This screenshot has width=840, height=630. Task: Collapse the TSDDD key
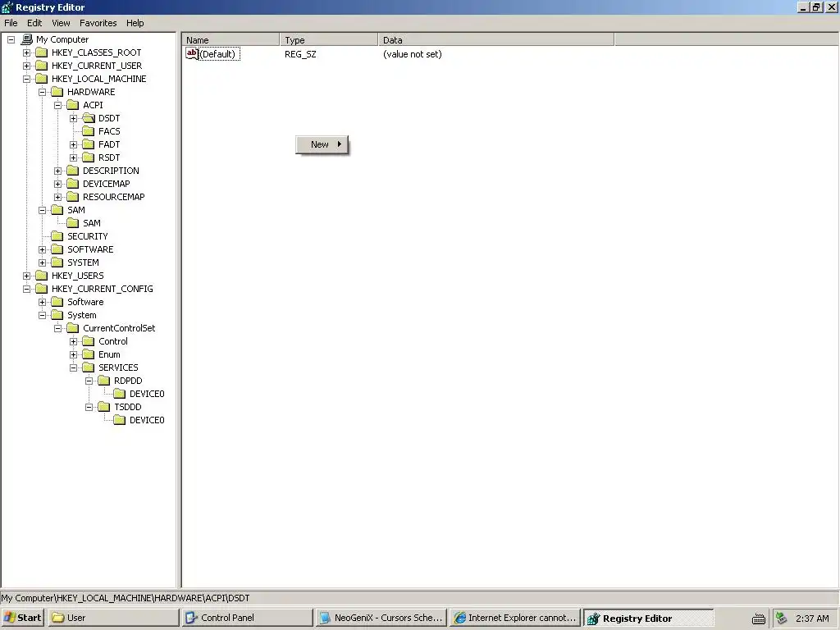click(x=89, y=407)
